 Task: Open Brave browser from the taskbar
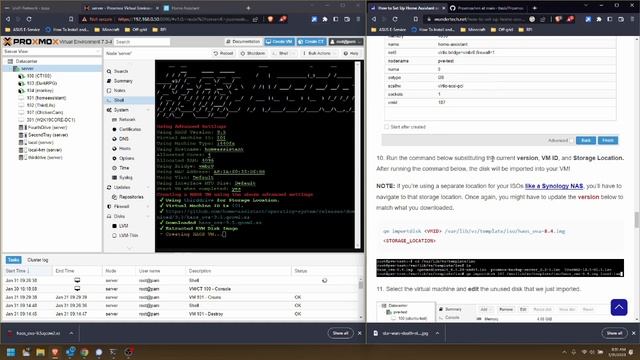[x=55, y=352]
